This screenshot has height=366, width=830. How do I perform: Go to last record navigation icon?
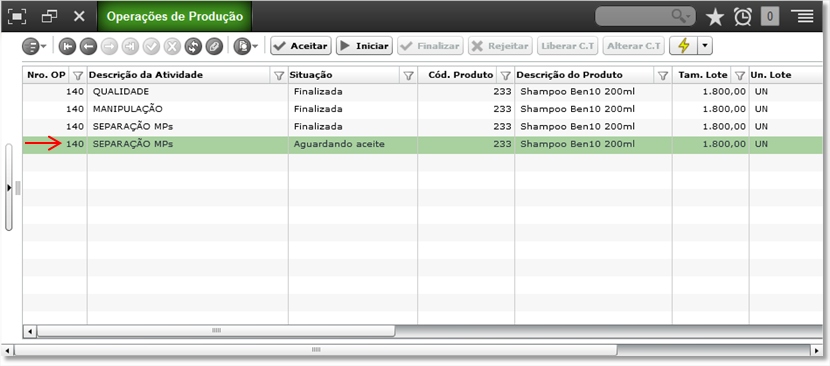(130, 47)
